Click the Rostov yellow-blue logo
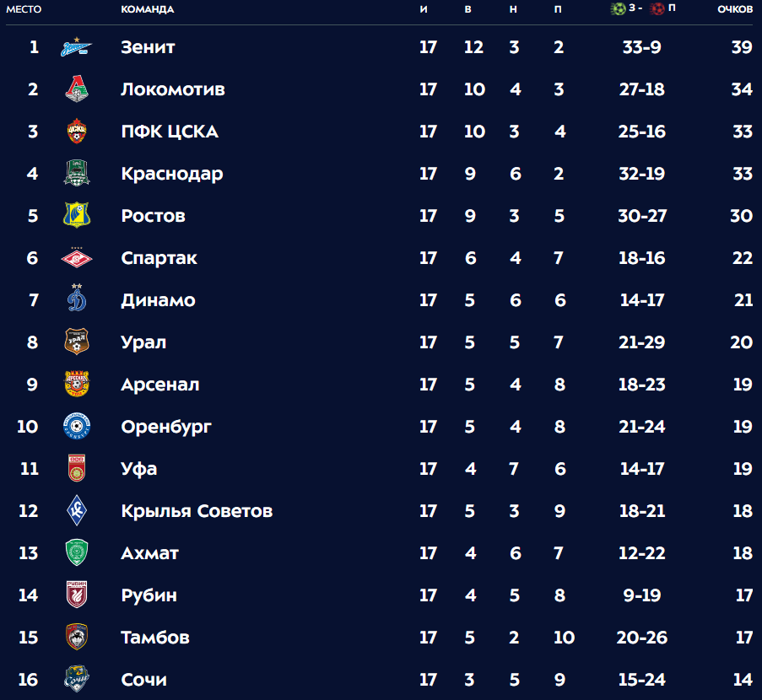Image resolution: width=762 pixels, height=700 pixels. [x=76, y=215]
